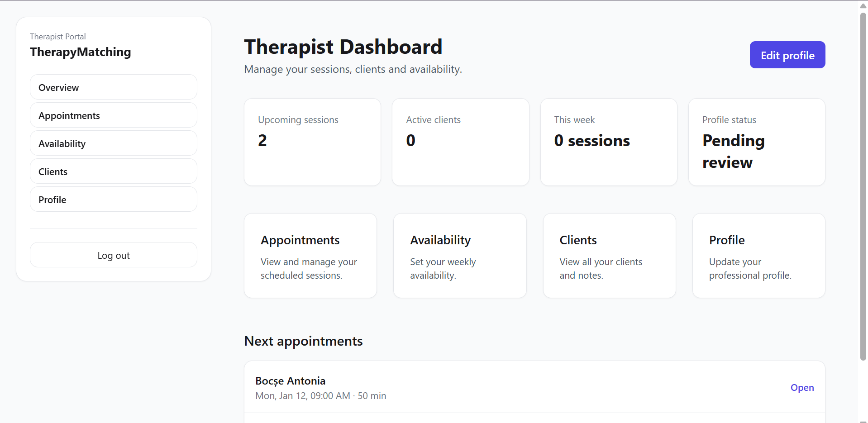Click the vertical page scrollbar thumb
868x423 pixels.
(x=863, y=185)
